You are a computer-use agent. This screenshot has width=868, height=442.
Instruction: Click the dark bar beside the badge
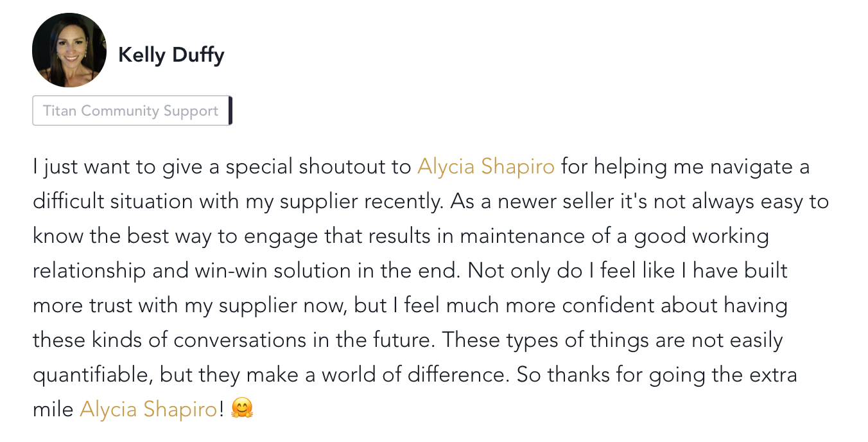click(x=230, y=110)
